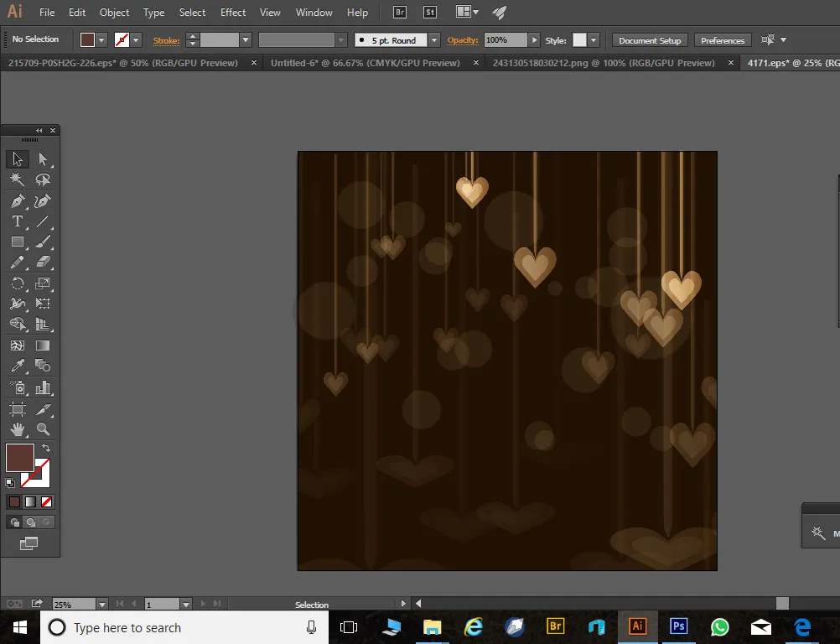840x644 pixels.
Task: Pick the Eyedropper tool
Action: pos(17,366)
